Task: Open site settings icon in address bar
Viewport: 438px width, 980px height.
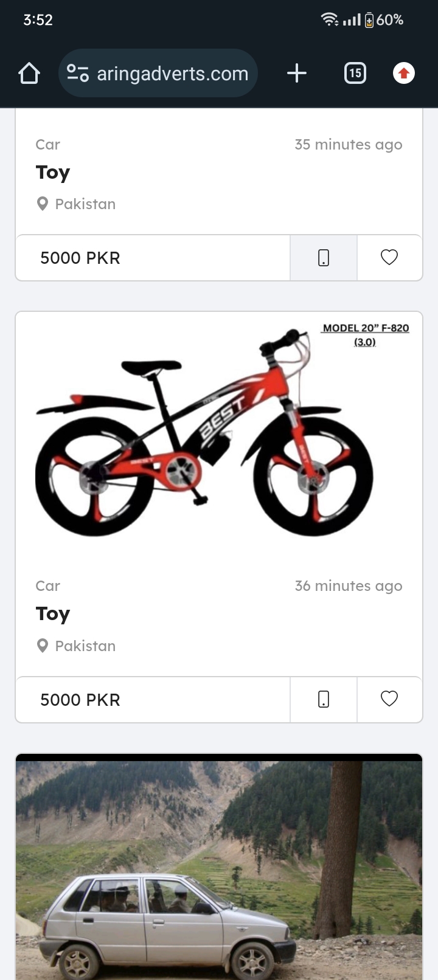Action: [77, 74]
